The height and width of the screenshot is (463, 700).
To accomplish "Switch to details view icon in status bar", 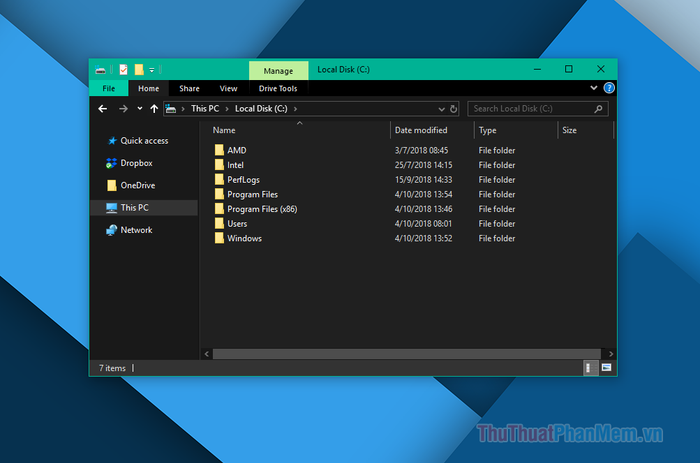I will pyautogui.click(x=588, y=368).
